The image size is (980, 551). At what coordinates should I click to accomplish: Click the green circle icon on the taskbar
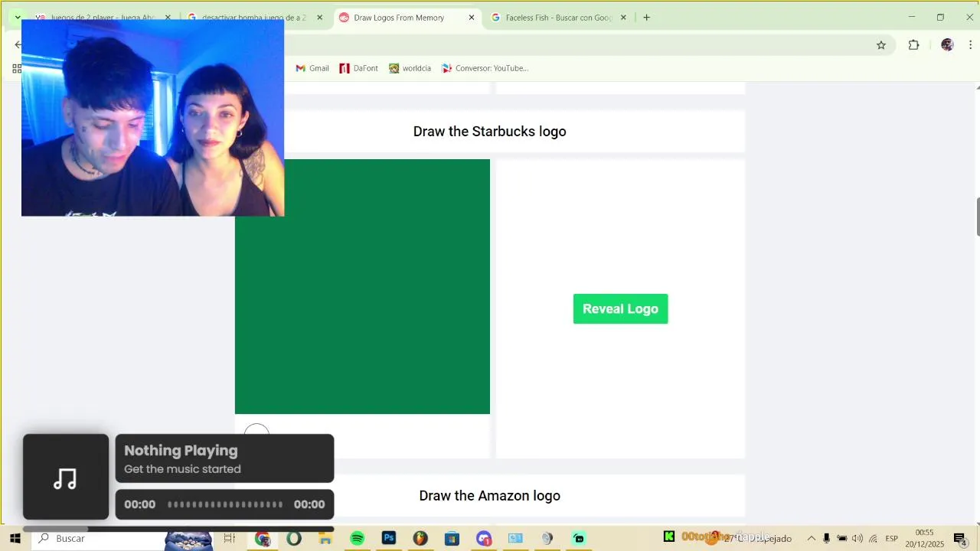tap(294, 539)
